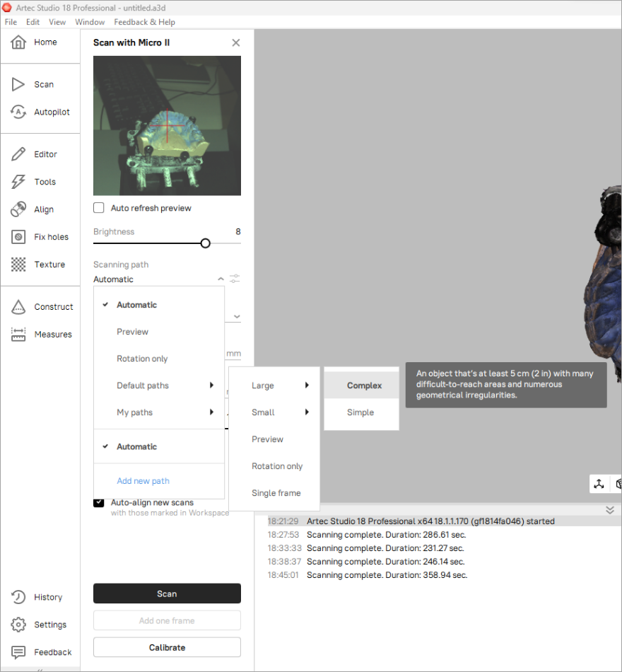Choose Simple object path
This screenshot has width=622, height=672.
[361, 412]
